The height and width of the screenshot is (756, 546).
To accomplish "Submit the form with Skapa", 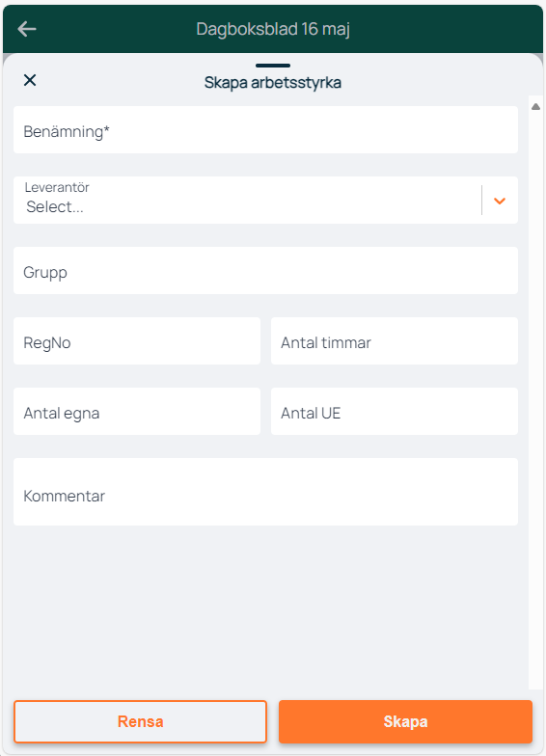I will (x=405, y=721).
